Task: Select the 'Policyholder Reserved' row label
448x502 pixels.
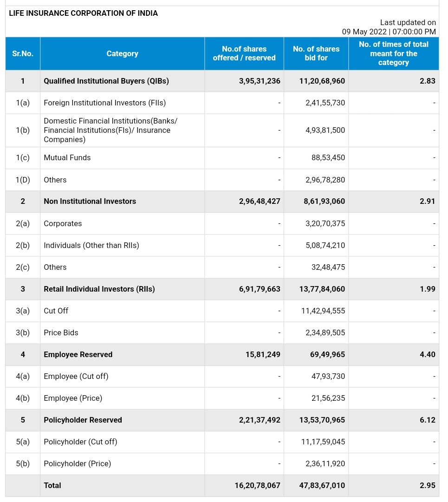Action: (x=83, y=420)
